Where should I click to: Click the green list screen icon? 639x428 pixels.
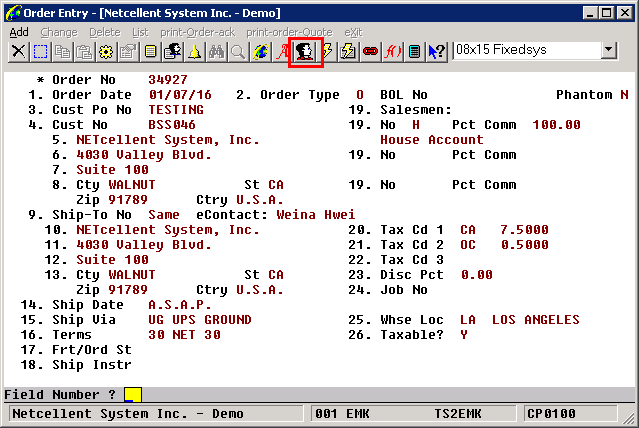click(x=414, y=52)
